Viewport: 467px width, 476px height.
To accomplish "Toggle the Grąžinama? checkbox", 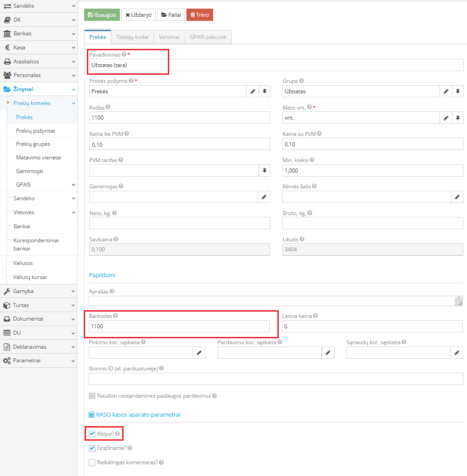I will [x=92, y=448].
